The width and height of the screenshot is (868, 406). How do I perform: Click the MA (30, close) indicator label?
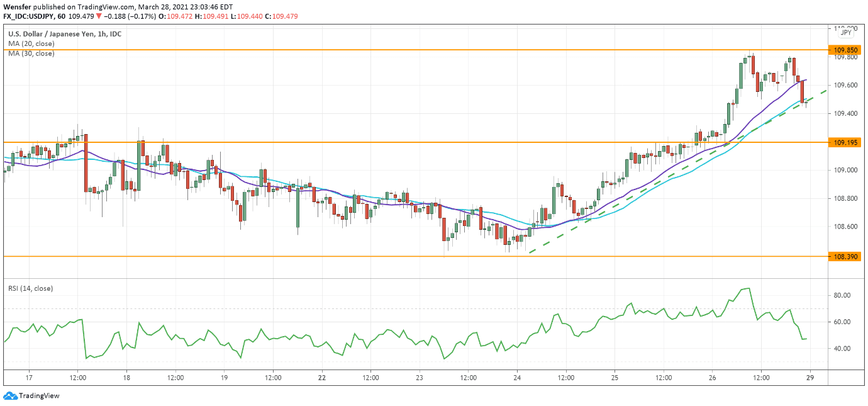tap(31, 54)
